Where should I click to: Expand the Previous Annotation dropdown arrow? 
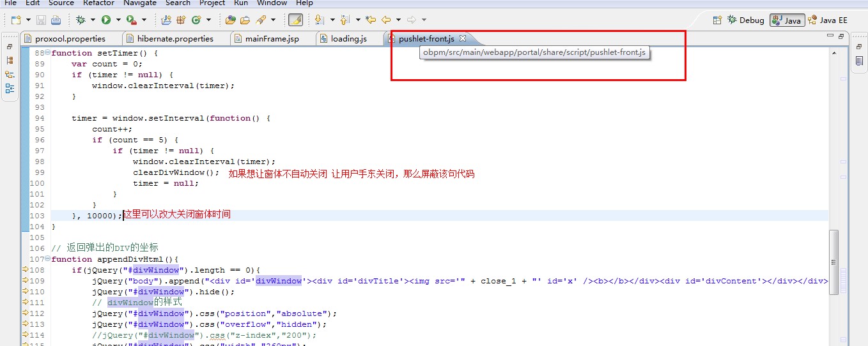(357, 20)
